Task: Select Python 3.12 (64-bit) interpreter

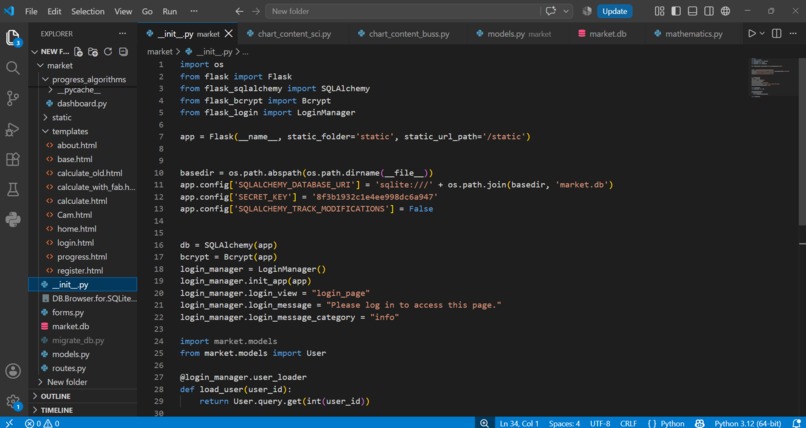Action: click(747, 423)
